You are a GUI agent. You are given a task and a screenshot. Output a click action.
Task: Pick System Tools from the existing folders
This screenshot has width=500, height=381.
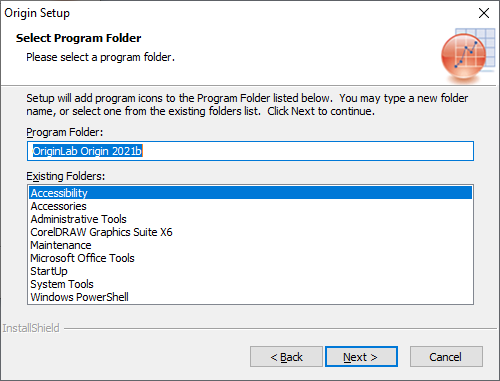pyautogui.click(x=251, y=284)
